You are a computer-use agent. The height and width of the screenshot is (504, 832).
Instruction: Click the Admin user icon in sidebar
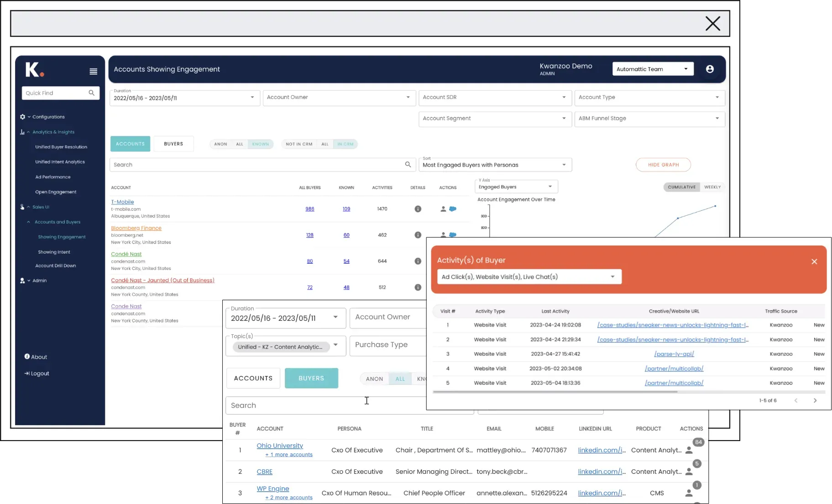pos(22,281)
